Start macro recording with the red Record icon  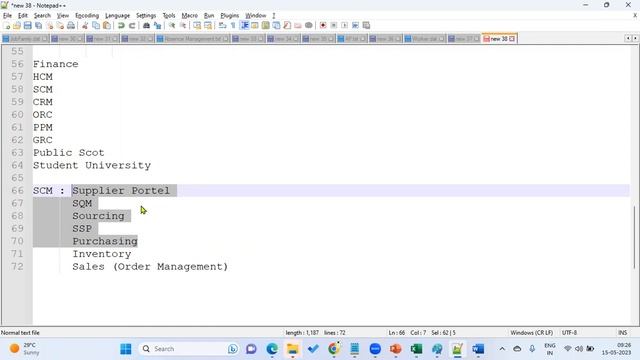coord(323,25)
